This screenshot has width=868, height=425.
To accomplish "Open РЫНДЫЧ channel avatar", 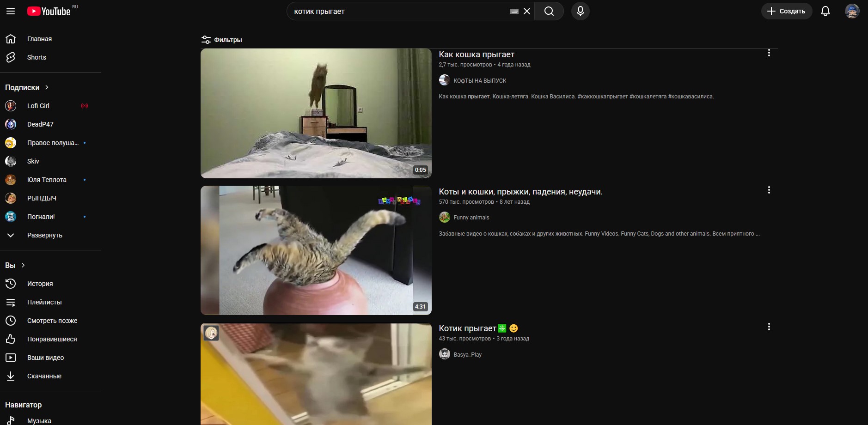I will click(x=11, y=198).
